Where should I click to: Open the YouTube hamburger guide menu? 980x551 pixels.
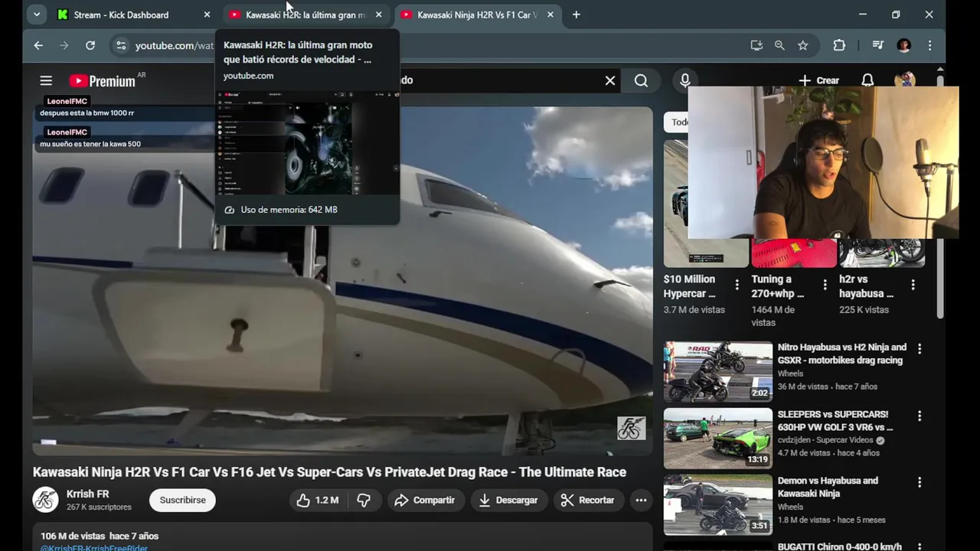[46, 80]
